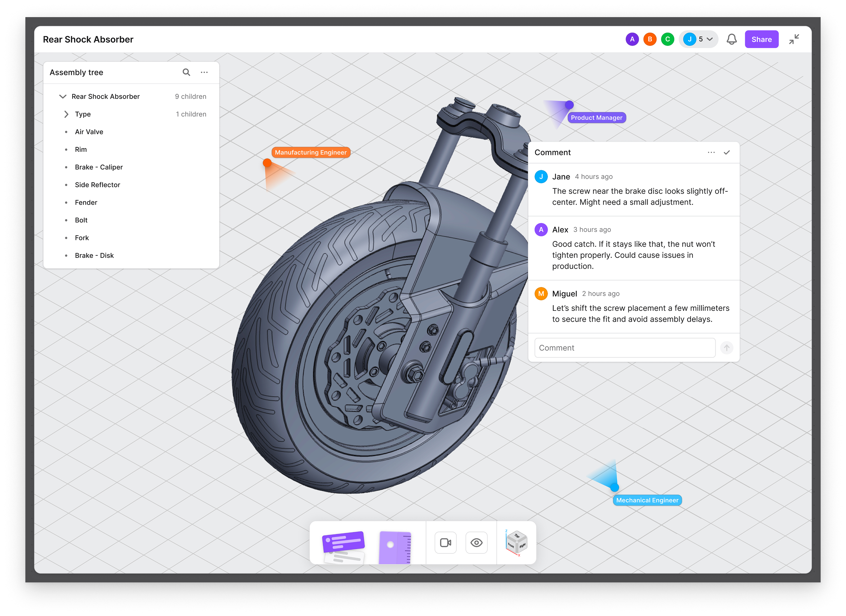
Task: Click the orange avatar B
Action: pos(650,39)
